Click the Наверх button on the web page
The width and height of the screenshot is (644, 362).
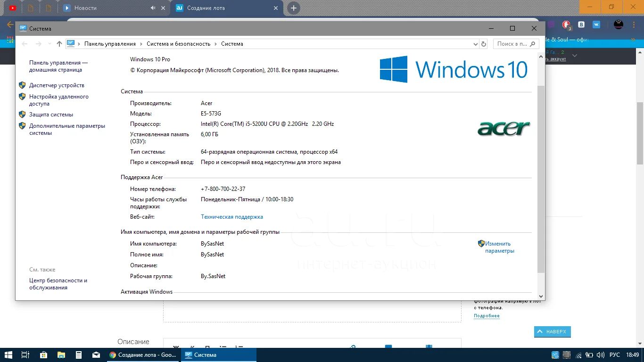[552, 332]
